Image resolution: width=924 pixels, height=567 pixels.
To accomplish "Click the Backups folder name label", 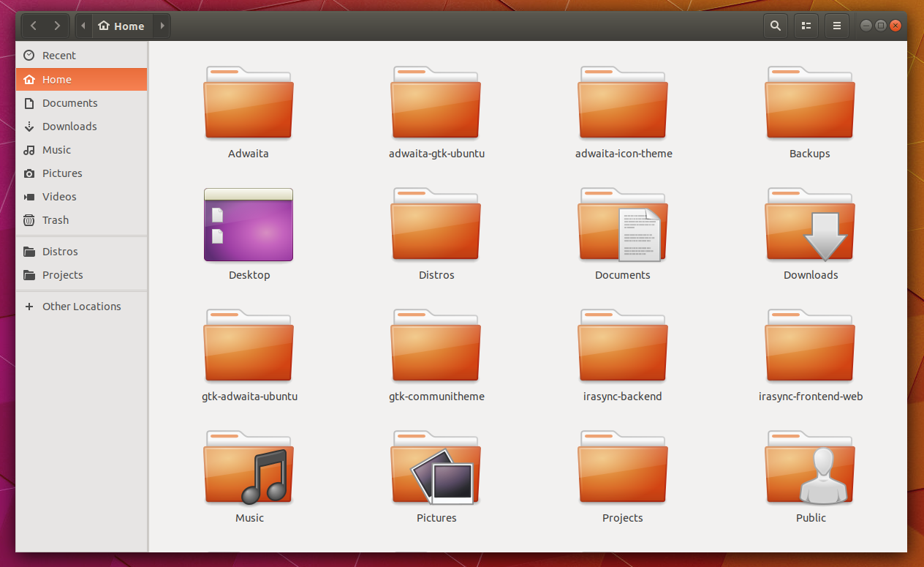I will pos(810,154).
